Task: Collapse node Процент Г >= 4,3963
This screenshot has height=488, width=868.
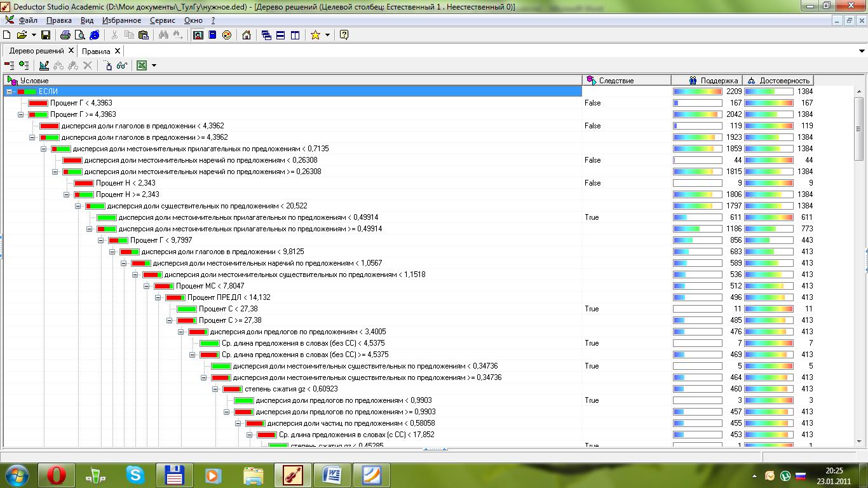Action: point(21,114)
